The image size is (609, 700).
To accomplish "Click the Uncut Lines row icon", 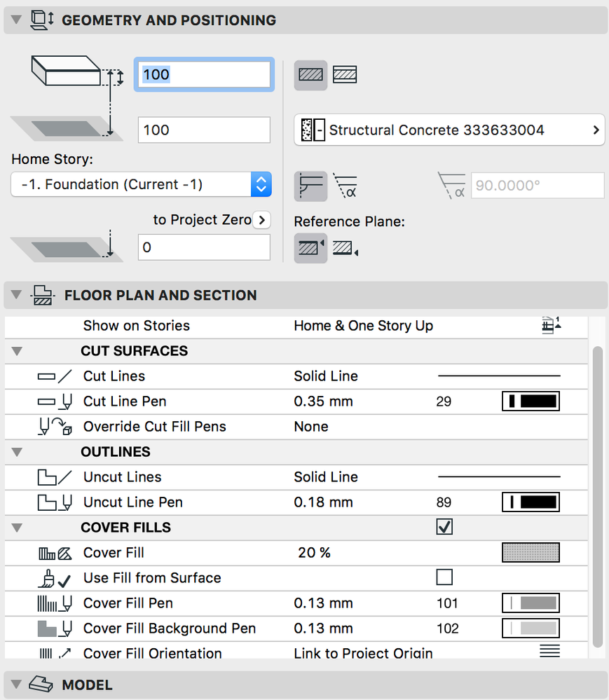I will [55, 476].
